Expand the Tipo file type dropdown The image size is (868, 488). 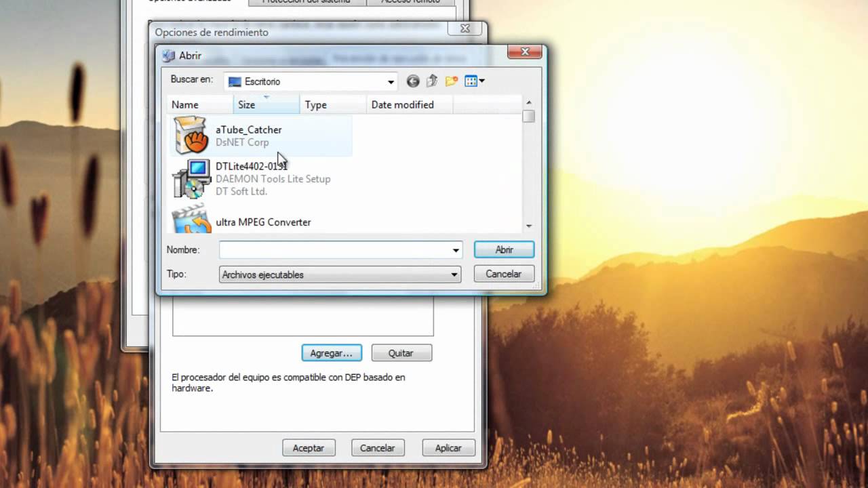pos(454,274)
